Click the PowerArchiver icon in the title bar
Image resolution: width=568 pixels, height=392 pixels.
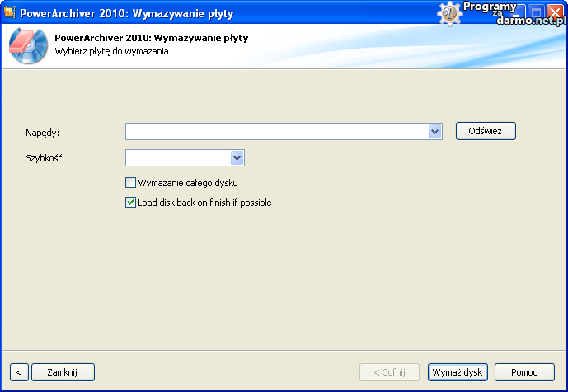tap(10, 12)
